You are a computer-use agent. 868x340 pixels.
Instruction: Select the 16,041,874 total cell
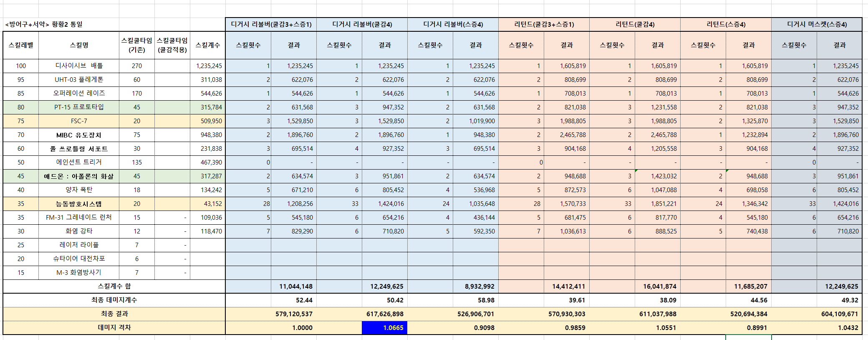pyautogui.click(x=657, y=286)
